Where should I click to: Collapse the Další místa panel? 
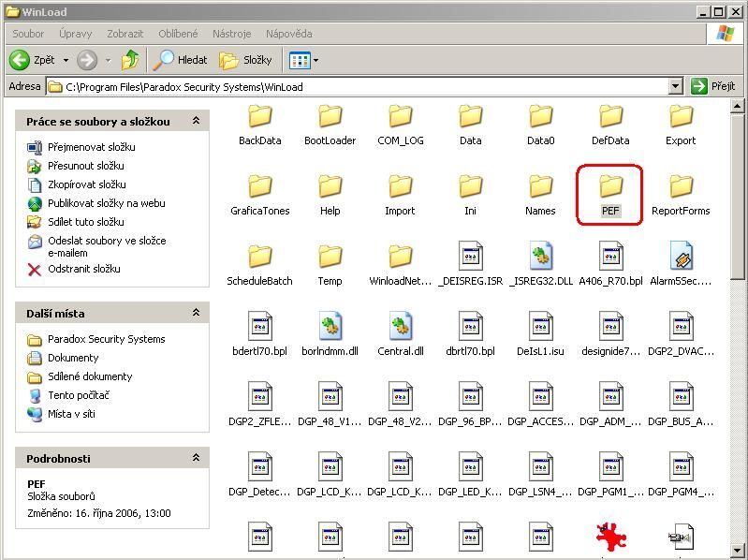[196, 313]
